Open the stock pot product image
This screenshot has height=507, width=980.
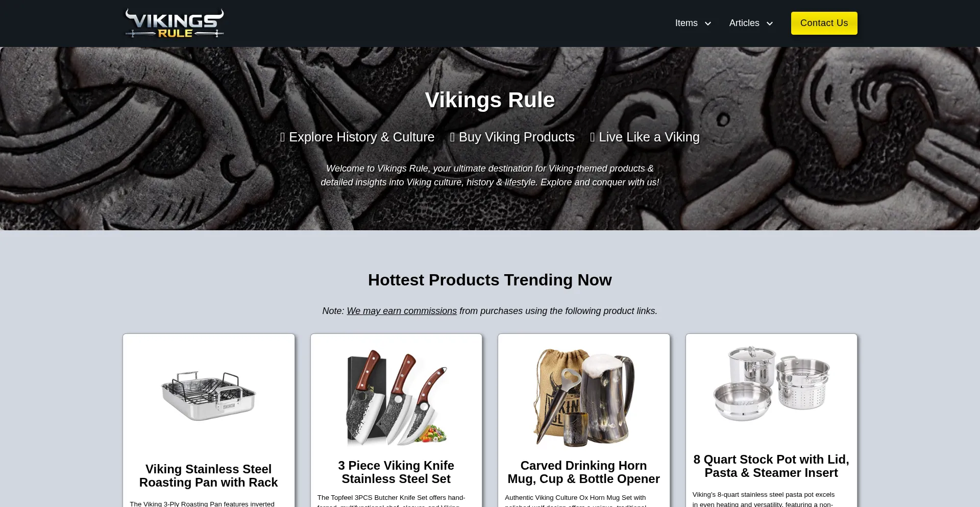click(x=771, y=383)
